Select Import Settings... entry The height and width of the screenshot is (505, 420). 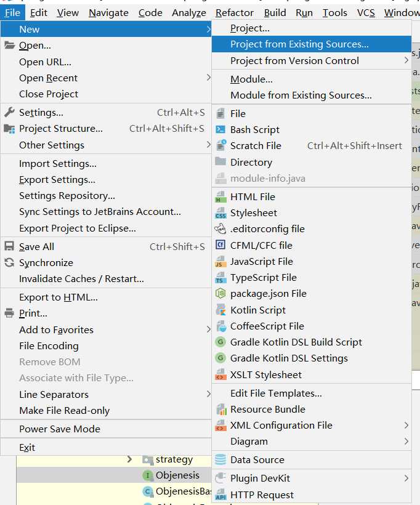tap(106, 163)
